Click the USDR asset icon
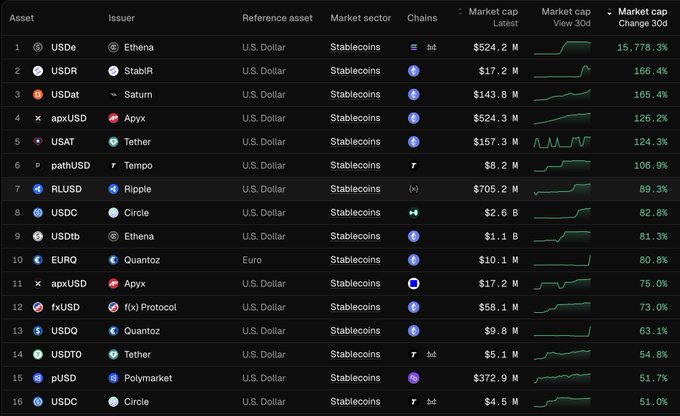680x416 pixels. coord(38,71)
